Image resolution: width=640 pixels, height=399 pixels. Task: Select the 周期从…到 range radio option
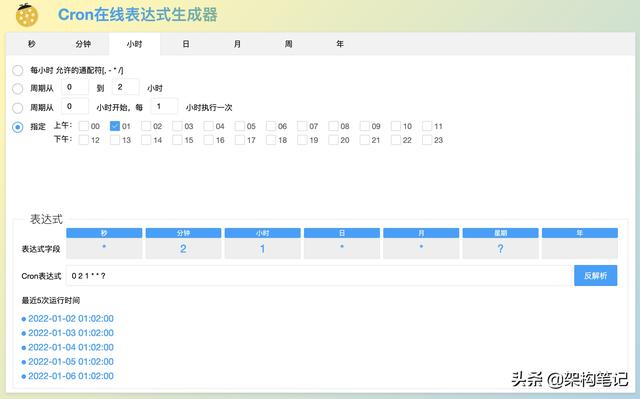[18, 88]
